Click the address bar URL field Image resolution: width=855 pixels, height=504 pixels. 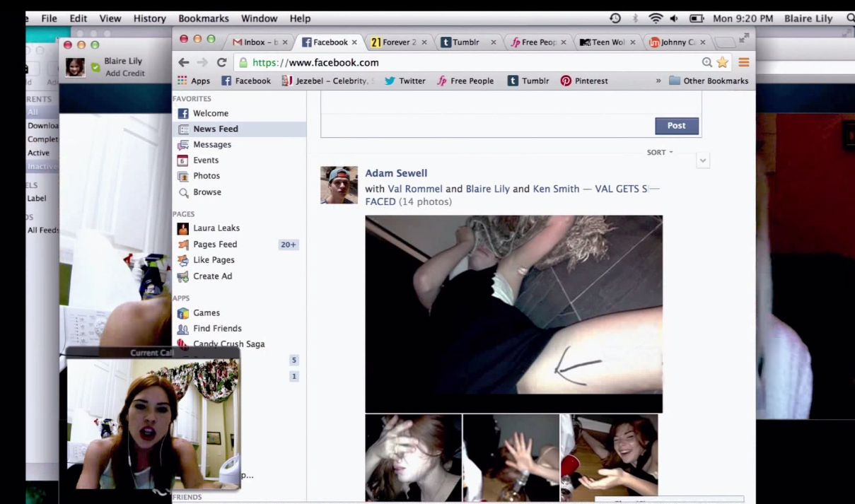467,62
